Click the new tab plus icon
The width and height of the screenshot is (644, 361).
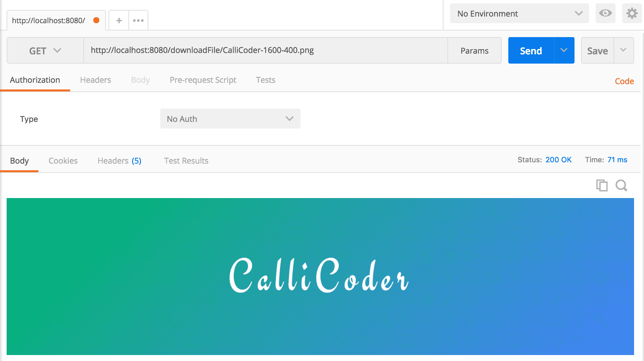point(118,20)
